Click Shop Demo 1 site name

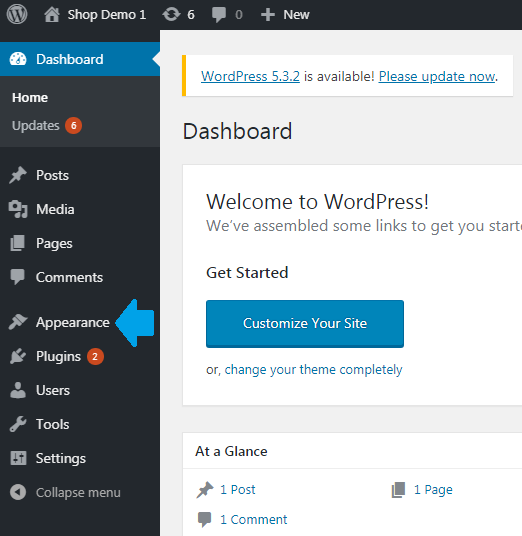click(107, 15)
